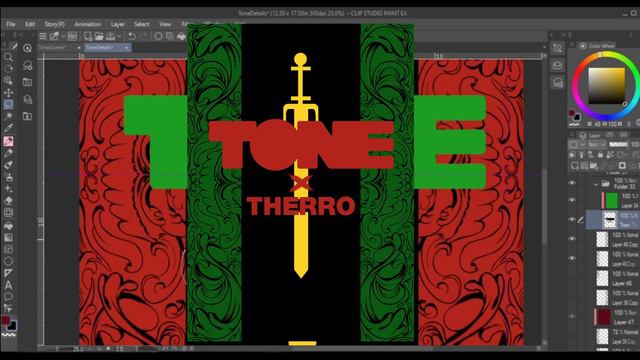Image resolution: width=640 pixels, height=360 pixels.
Task: Open the View menu
Action: pos(165,24)
